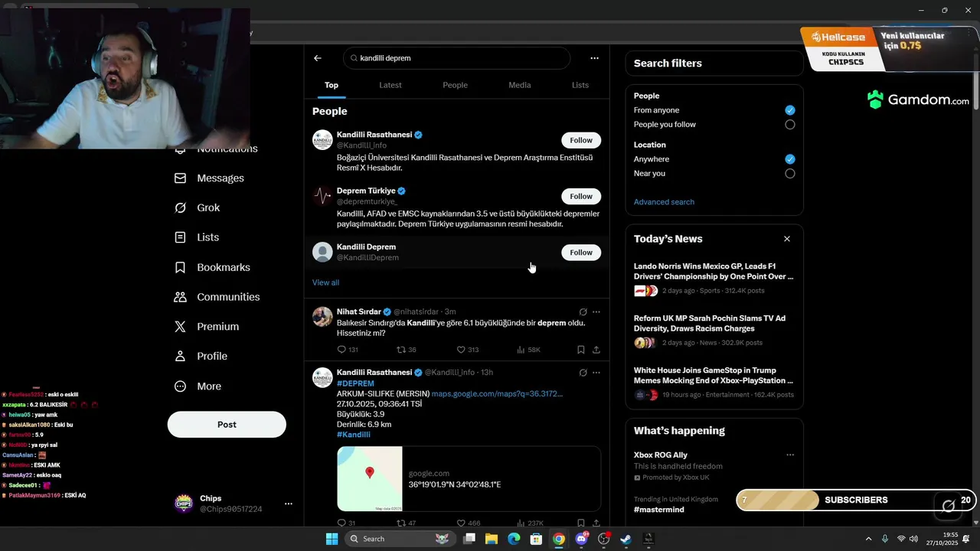The height and width of the screenshot is (551, 980).
Task: Open more options for Xbox ROG Ally
Action: [x=790, y=455]
